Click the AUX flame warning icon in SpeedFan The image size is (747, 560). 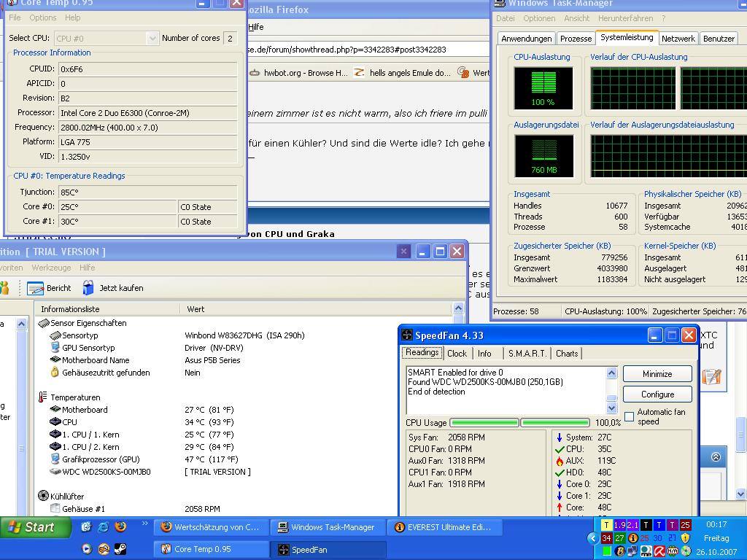[x=560, y=461]
